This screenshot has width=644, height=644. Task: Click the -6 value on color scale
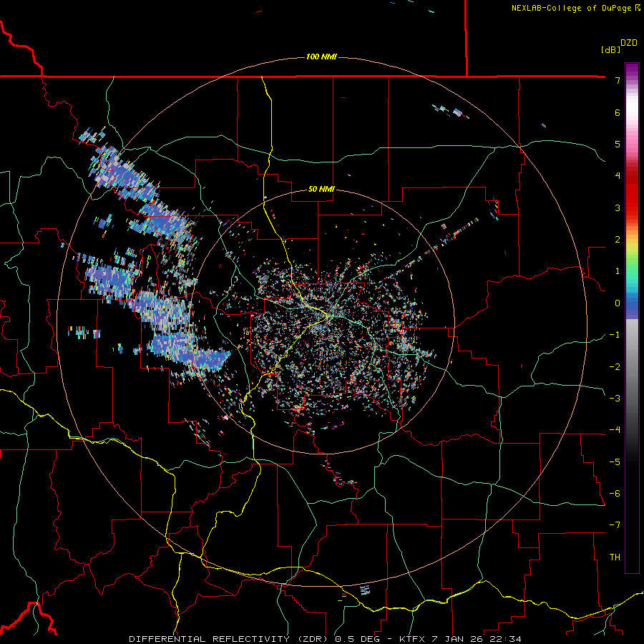pos(615,494)
